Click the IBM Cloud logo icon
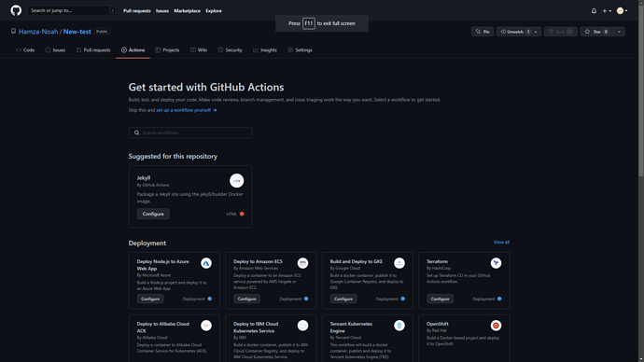The height and width of the screenshot is (362, 644). tap(302, 326)
